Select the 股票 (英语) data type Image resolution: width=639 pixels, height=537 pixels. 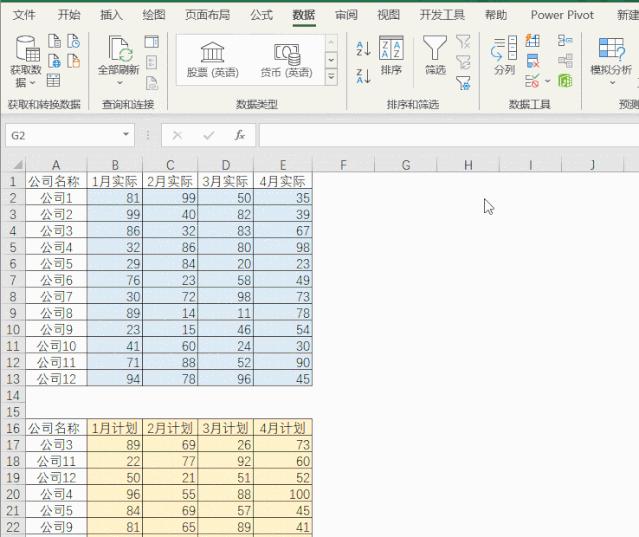click(212, 60)
